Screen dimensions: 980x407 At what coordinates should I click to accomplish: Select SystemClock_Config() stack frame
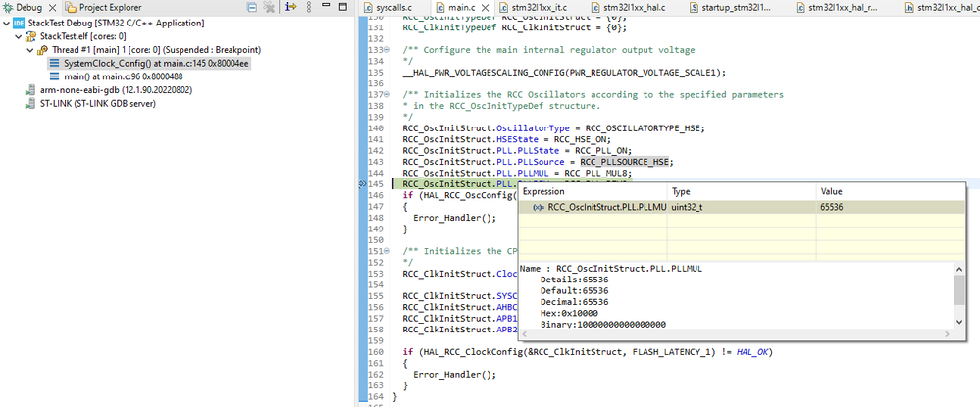(157, 63)
